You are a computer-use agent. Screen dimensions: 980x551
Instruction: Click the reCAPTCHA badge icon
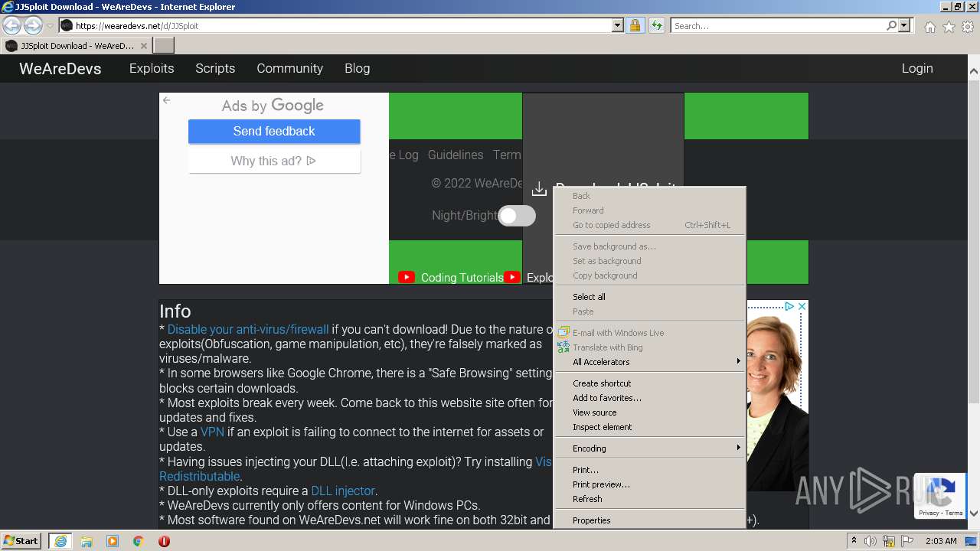tap(939, 495)
